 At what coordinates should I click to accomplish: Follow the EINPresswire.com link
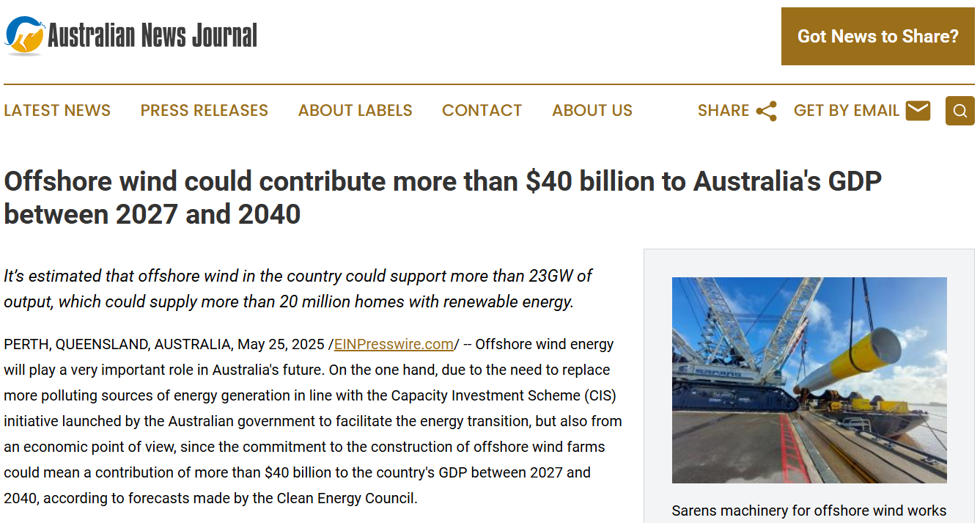pyautogui.click(x=394, y=344)
